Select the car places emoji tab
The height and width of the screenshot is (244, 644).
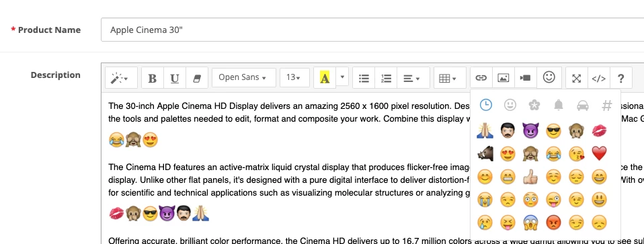pos(582,105)
